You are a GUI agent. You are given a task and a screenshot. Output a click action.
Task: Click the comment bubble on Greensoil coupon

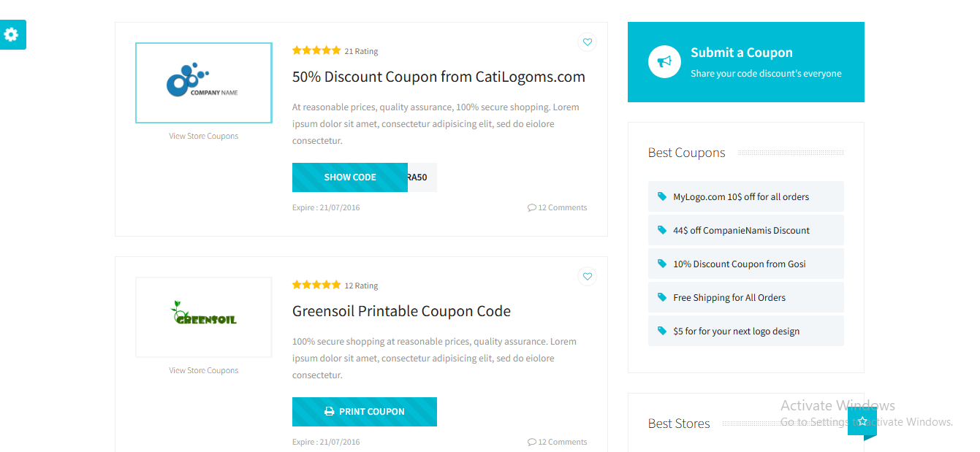tap(531, 442)
